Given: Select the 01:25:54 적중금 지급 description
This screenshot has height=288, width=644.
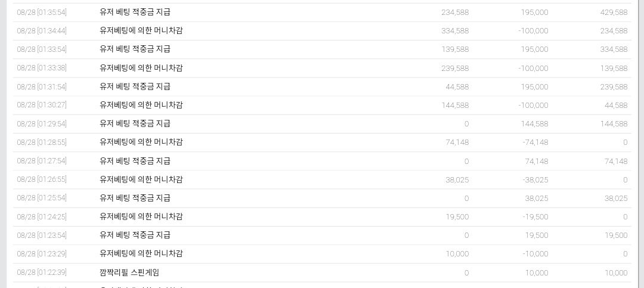Looking at the screenshot, I should tap(135, 197).
